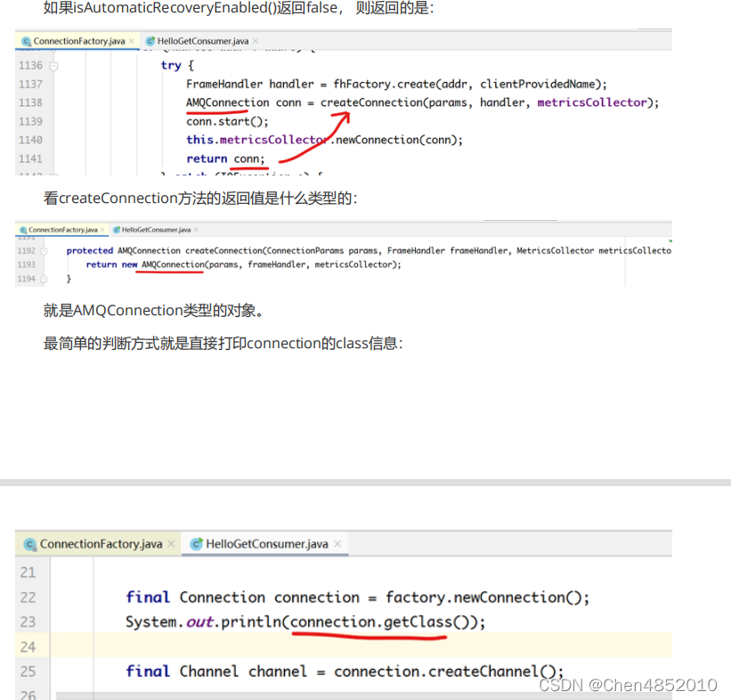Click line number 1139 in gutter
Viewport: 731px width, 700px height.
(x=30, y=121)
